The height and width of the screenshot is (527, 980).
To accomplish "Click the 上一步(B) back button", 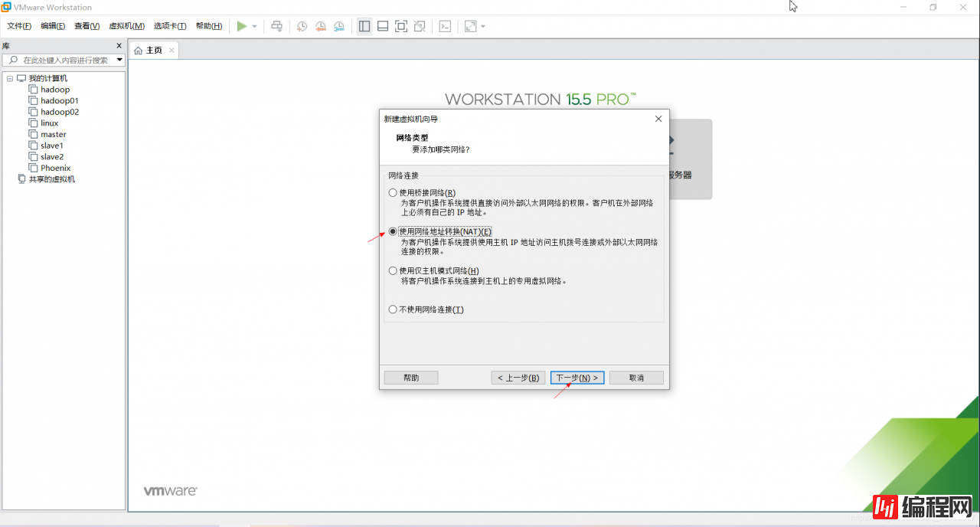I will coord(518,378).
